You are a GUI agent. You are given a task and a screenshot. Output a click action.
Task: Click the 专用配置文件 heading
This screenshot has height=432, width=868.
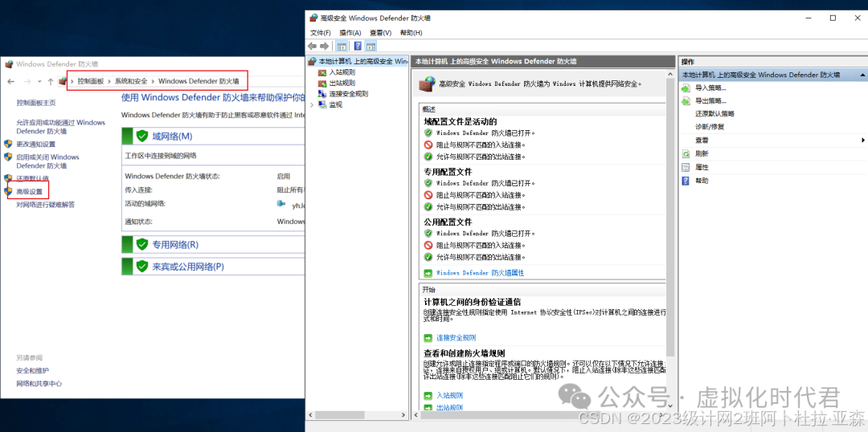pyautogui.click(x=448, y=172)
